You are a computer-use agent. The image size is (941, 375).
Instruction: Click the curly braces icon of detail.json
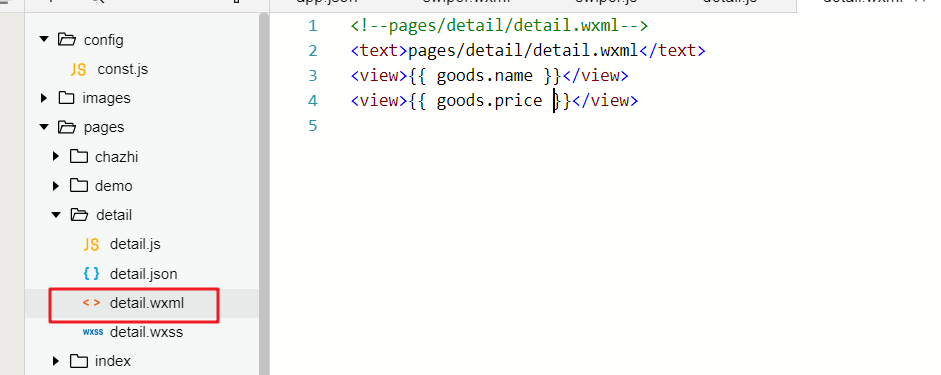pos(91,274)
